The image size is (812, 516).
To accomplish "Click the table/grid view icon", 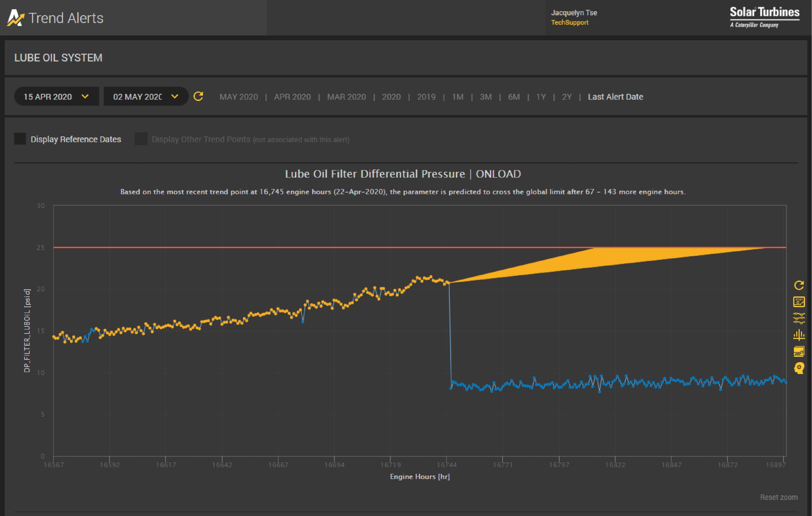I will [x=800, y=303].
